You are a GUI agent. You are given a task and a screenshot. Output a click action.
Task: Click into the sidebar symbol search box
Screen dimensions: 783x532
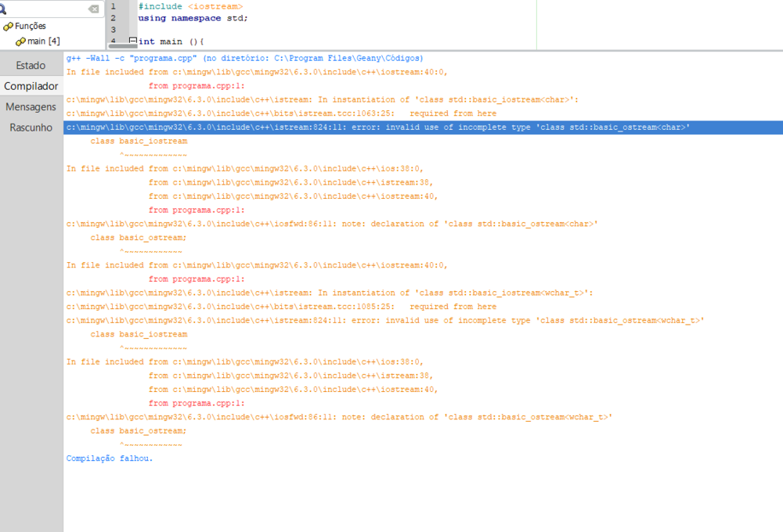(47, 9)
